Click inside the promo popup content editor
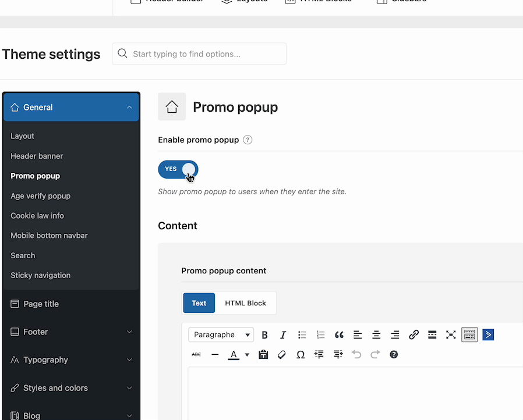The height and width of the screenshot is (420, 523). tap(355, 393)
